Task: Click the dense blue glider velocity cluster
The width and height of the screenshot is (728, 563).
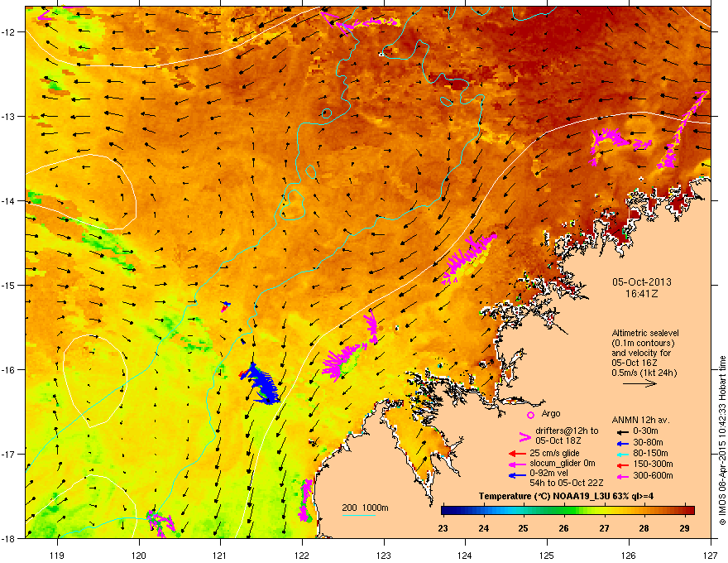Action: click(263, 384)
